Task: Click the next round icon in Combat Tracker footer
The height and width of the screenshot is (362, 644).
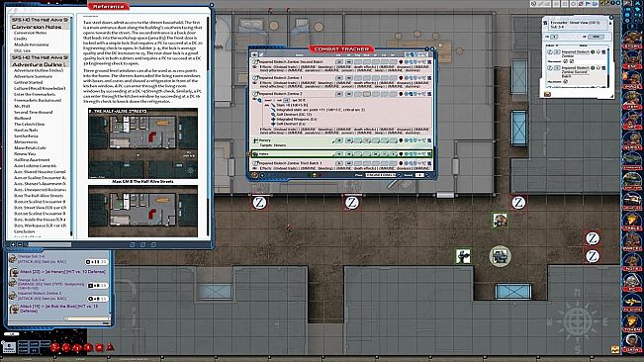Action: pyautogui.click(x=427, y=175)
